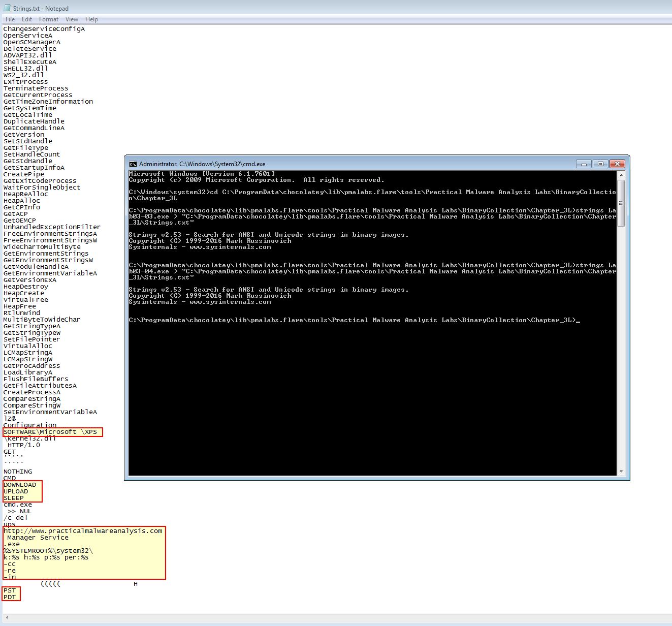Click the cmd vertical scrollbar thumb
This screenshot has height=626, width=672.
[x=621, y=203]
